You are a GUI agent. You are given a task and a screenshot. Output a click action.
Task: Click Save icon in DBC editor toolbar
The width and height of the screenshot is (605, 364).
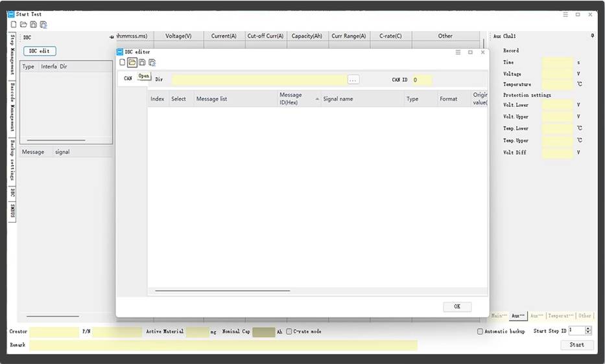tap(142, 62)
